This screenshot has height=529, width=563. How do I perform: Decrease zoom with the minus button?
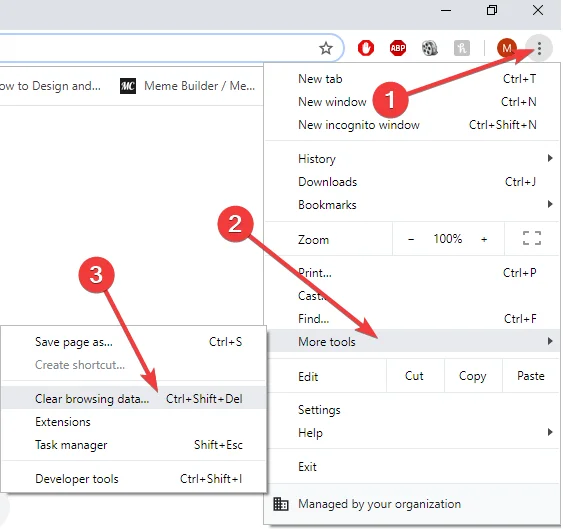[411, 239]
